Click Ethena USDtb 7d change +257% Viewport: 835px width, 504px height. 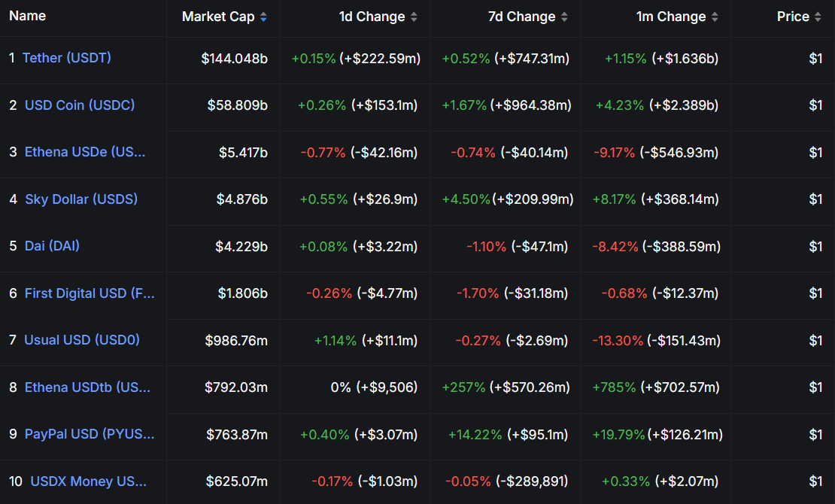coord(464,387)
